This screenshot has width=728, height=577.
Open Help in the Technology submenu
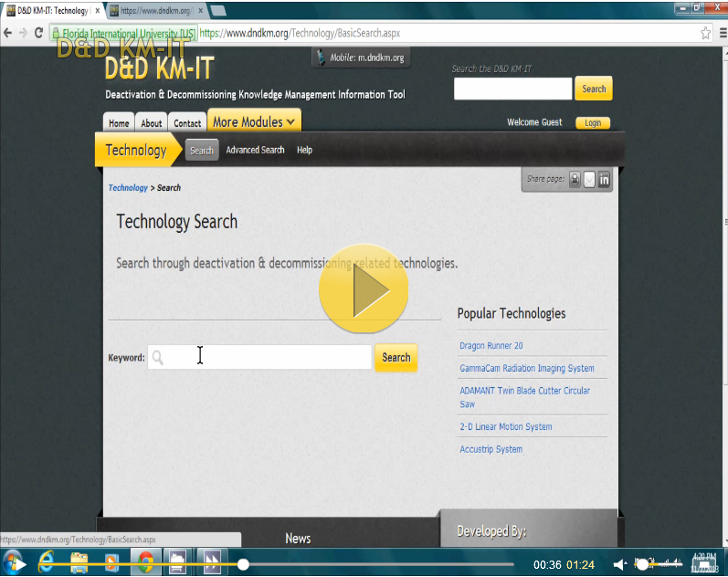tap(304, 150)
